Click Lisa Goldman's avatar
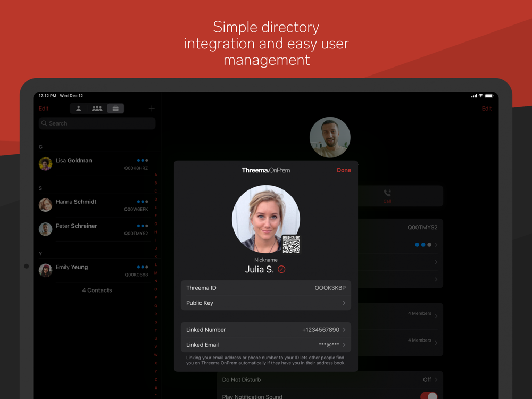 [x=45, y=164]
